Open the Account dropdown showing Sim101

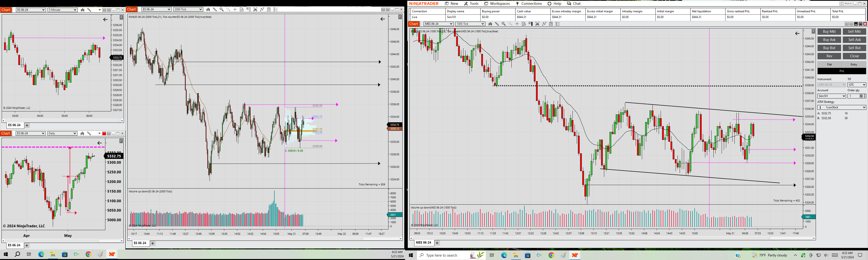pos(832,96)
